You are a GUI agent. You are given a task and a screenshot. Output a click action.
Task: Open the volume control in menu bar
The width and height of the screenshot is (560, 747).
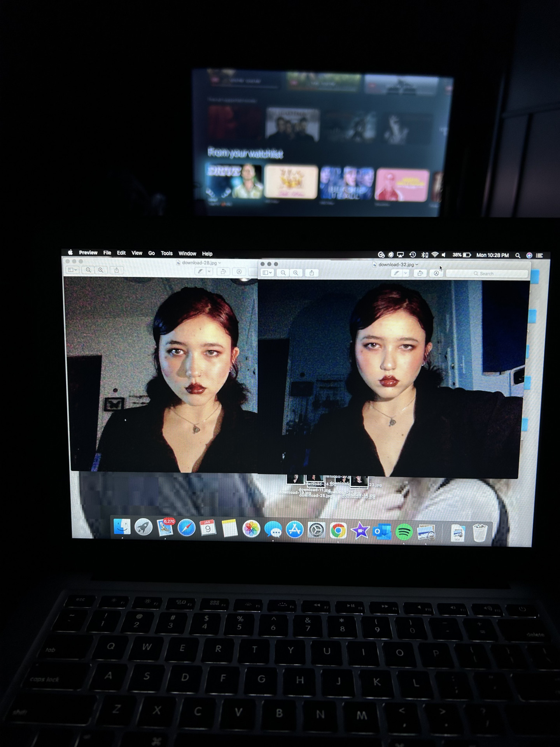(x=444, y=255)
